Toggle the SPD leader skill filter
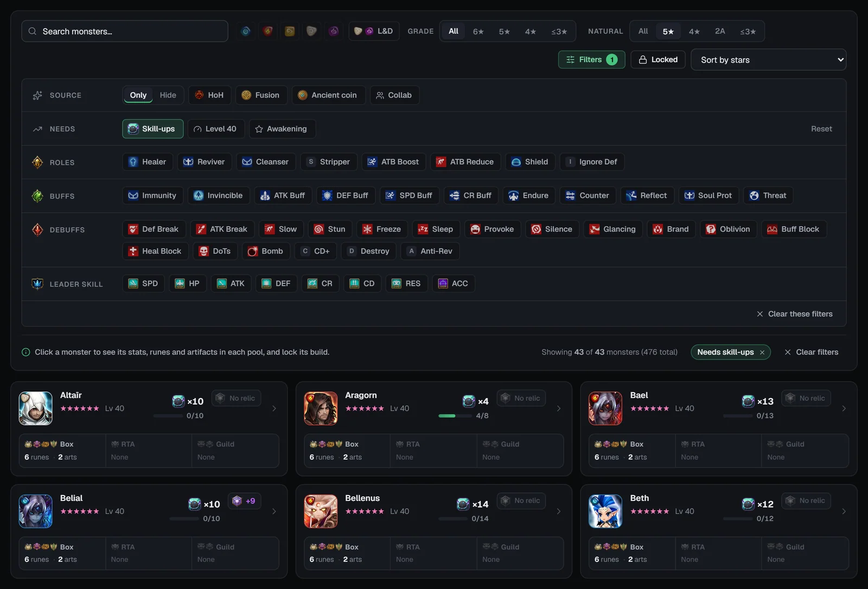This screenshot has height=589, width=868. click(144, 283)
